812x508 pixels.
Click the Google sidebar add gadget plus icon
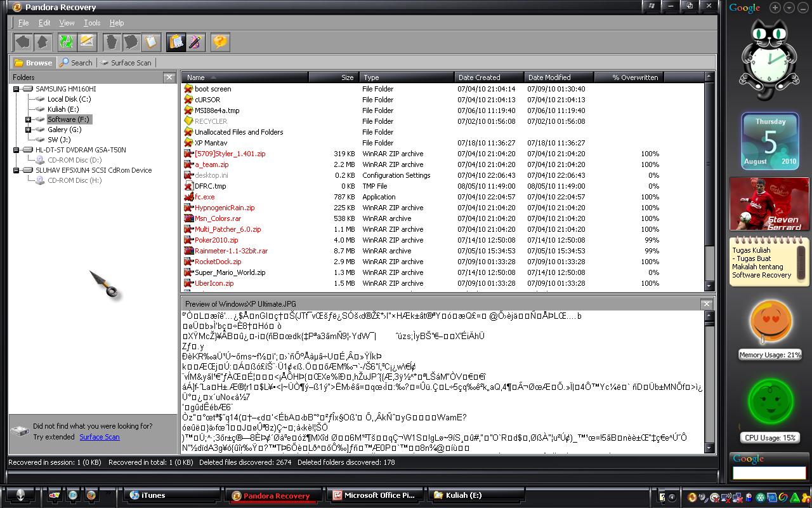(x=775, y=8)
